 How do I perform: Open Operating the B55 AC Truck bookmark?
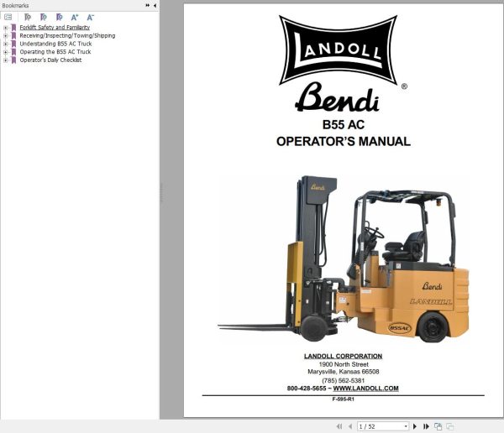pyautogui.click(x=55, y=52)
